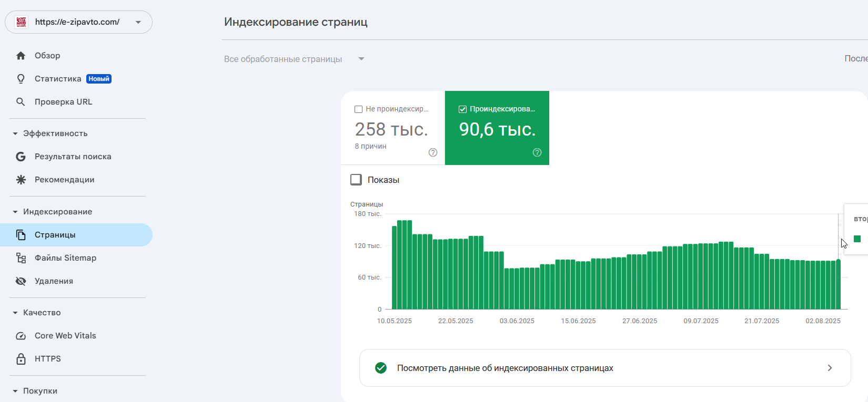Click the padlock icon for HTTPS
This screenshot has height=402, width=868.
point(21,359)
